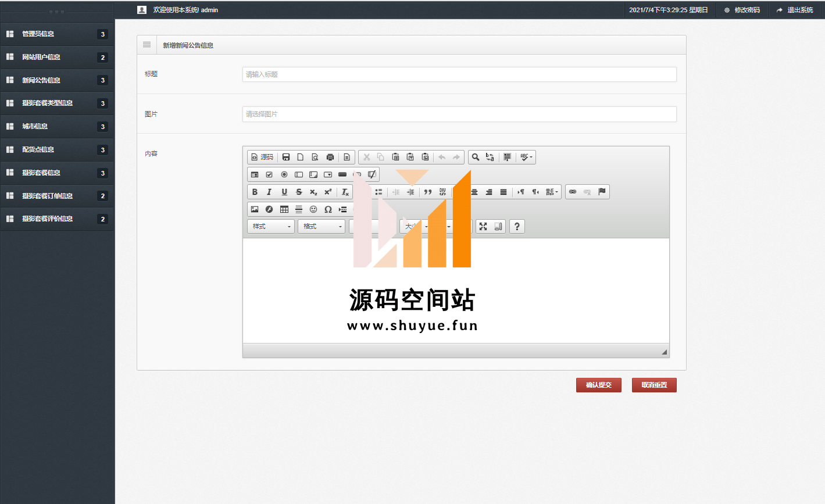Click the Save icon in editor toolbar
Screen dimensions: 825x504
point(286,157)
